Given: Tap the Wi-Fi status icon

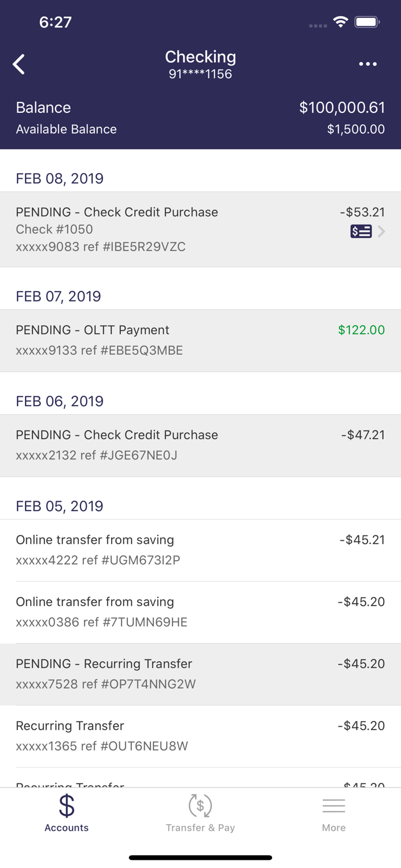Looking at the screenshot, I should point(340,21).
